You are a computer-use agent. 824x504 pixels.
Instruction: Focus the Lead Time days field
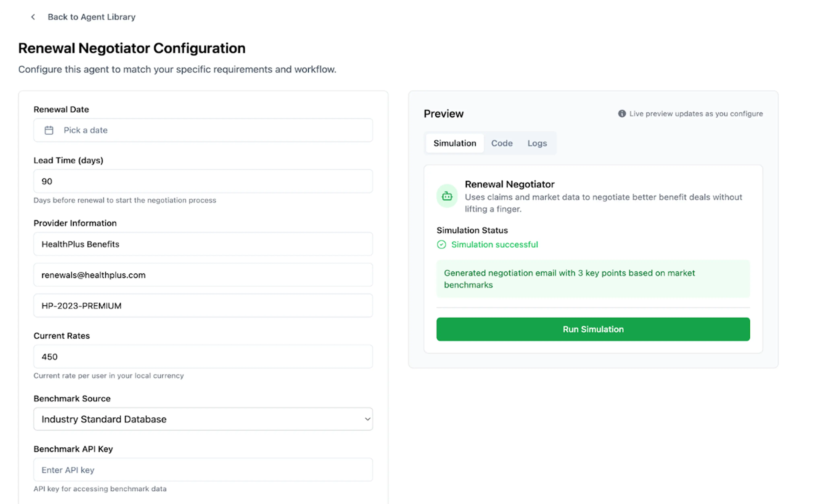(x=203, y=181)
